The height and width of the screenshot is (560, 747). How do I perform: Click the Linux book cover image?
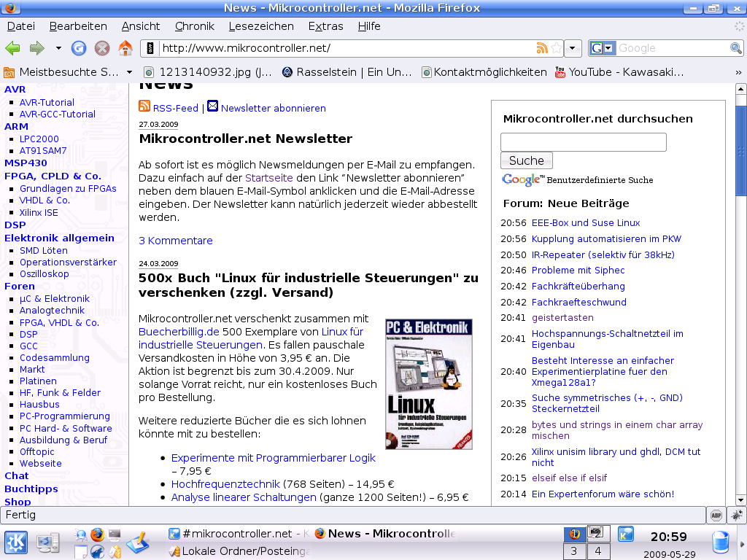point(429,384)
